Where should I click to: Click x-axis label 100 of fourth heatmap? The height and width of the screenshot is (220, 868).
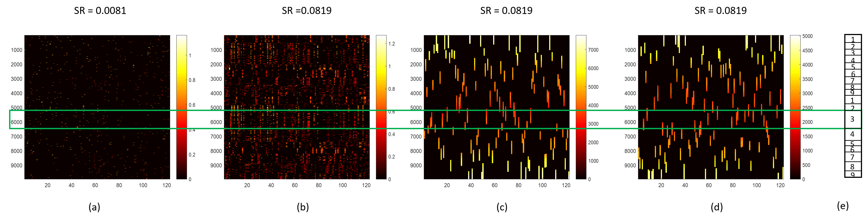757,185
